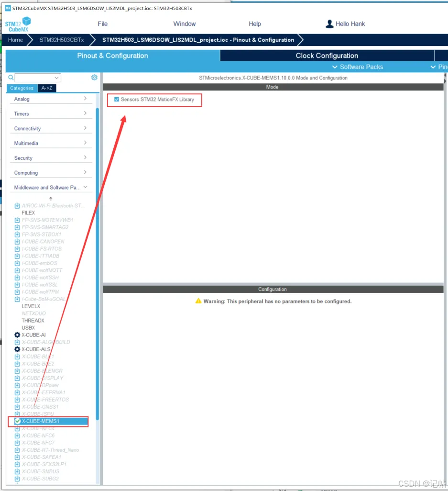Select LEVELX middleware item
448x491 pixels.
pos(31,306)
